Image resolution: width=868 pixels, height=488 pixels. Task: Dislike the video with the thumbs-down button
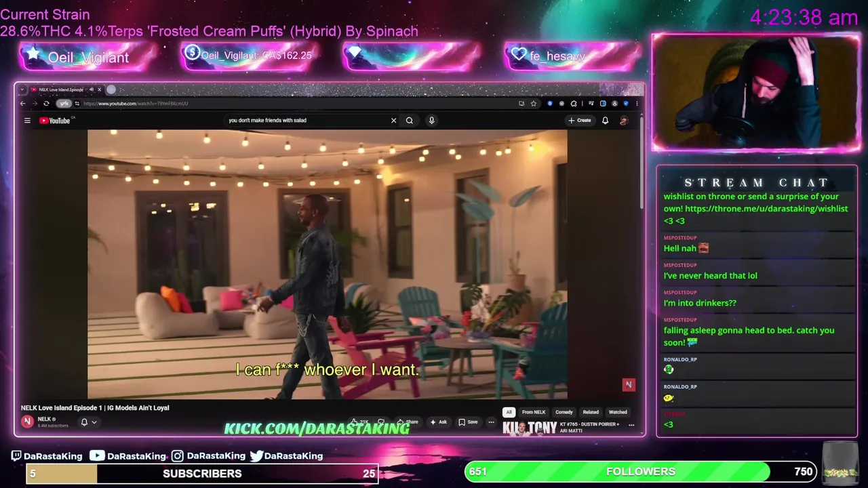(x=381, y=422)
